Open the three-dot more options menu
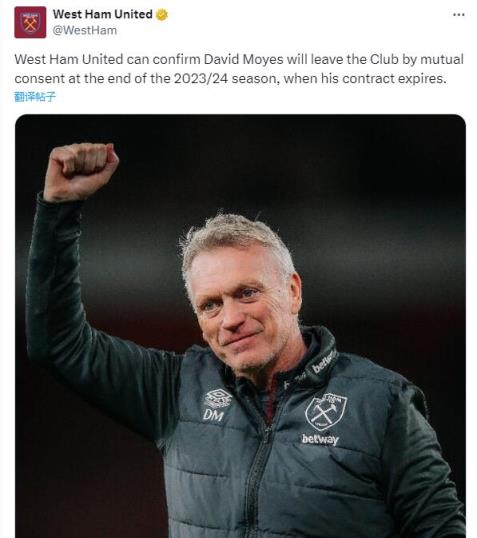 click(458, 15)
